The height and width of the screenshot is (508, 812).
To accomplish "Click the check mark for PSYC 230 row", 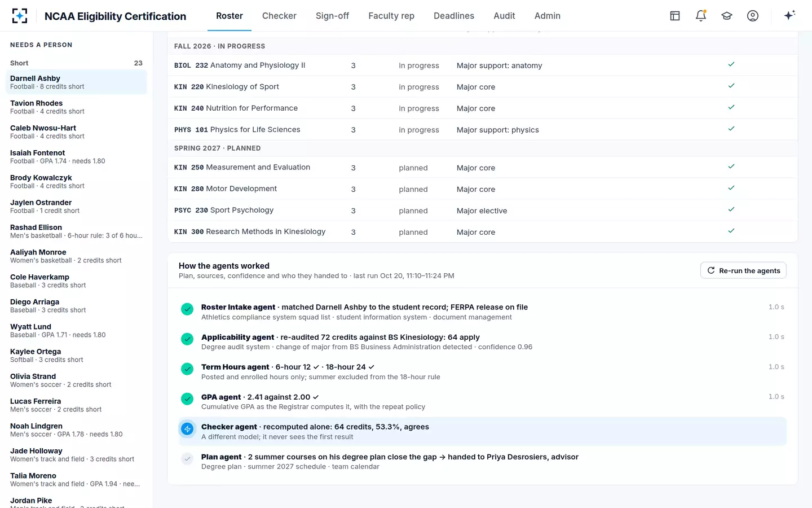I will coord(731,209).
